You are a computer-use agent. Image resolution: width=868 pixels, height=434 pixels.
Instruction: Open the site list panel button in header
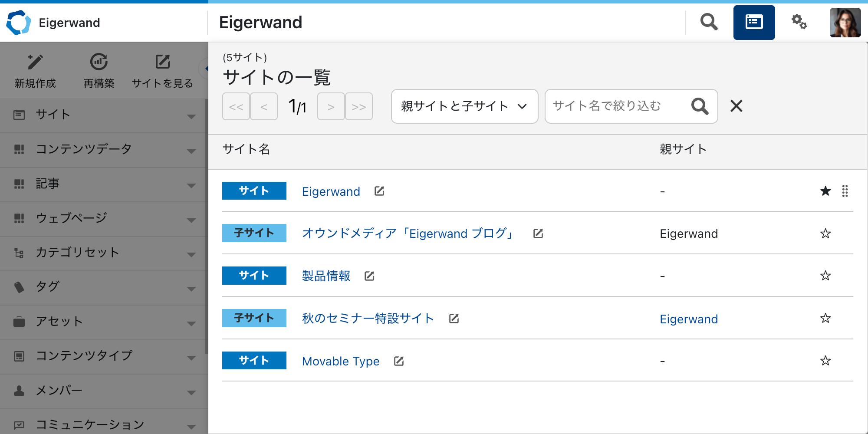pos(754,22)
